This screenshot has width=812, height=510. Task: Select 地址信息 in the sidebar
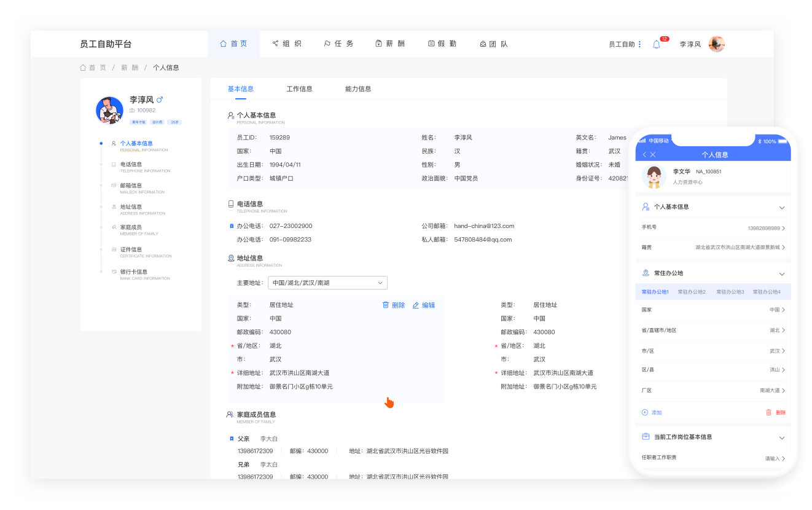pyautogui.click(x=131, y=207)
